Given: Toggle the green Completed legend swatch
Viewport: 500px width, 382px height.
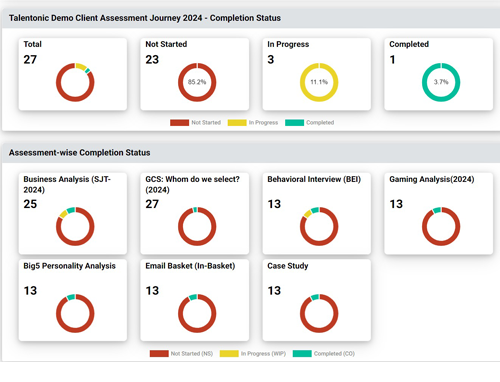Looking at the screenshot, I should [294, 123].
